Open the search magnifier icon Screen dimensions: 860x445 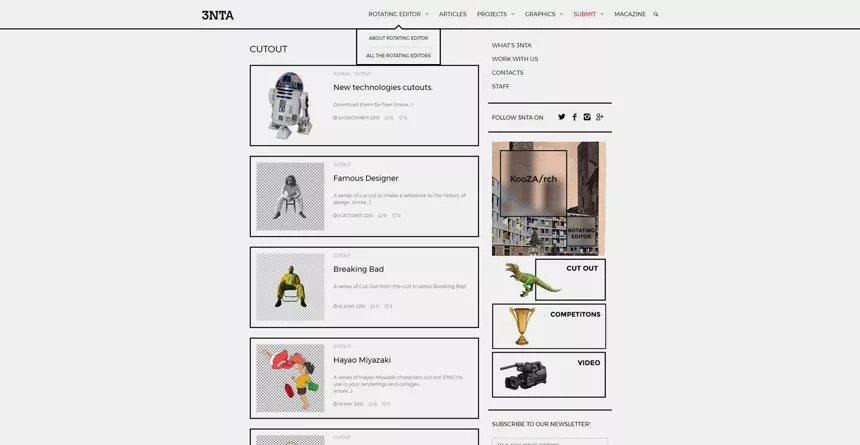pos(656,14)
